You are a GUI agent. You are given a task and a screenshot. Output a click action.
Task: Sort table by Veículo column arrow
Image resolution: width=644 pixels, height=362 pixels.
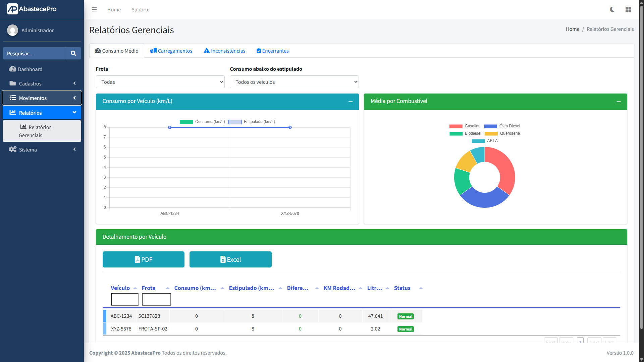point(135,288)
